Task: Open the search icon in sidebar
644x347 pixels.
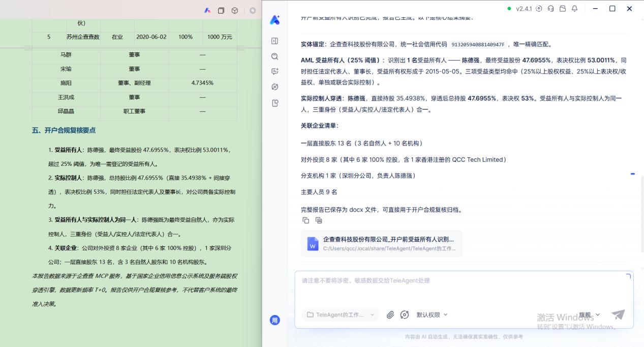Action: 275,56
